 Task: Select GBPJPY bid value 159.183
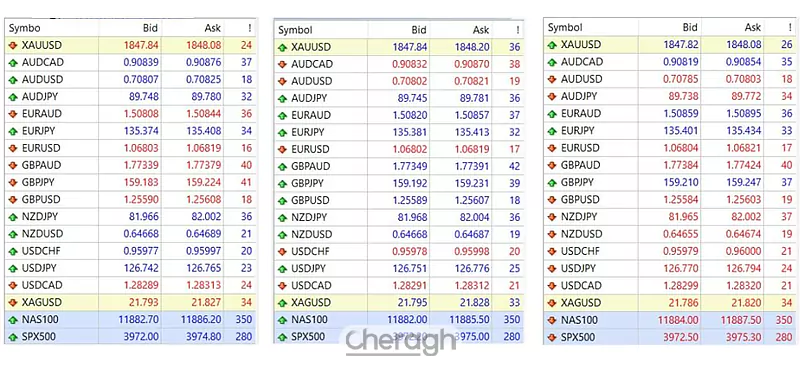click(141, 182)
